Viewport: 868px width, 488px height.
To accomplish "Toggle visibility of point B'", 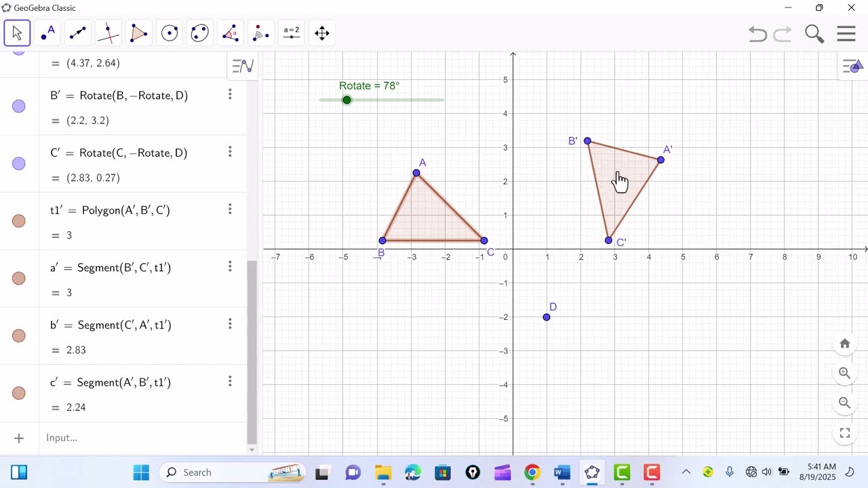I will 19,106.
